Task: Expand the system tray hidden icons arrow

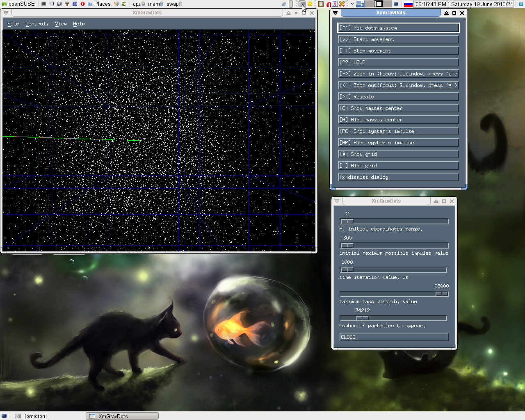Action: point(352,4)
